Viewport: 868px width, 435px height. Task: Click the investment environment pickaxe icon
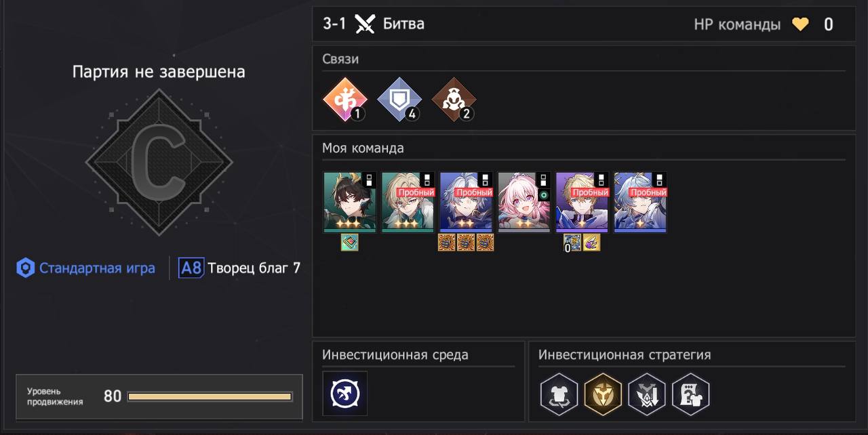click(345, 393)
